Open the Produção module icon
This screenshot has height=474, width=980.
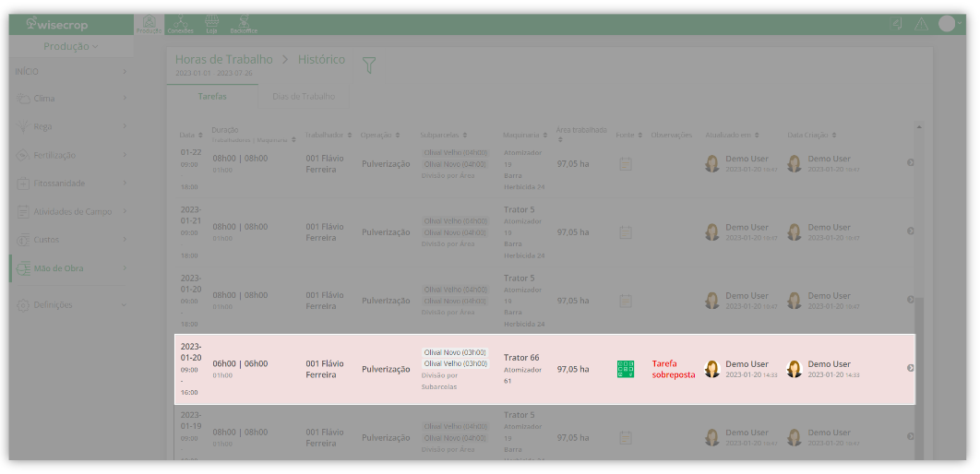[149, 24]
